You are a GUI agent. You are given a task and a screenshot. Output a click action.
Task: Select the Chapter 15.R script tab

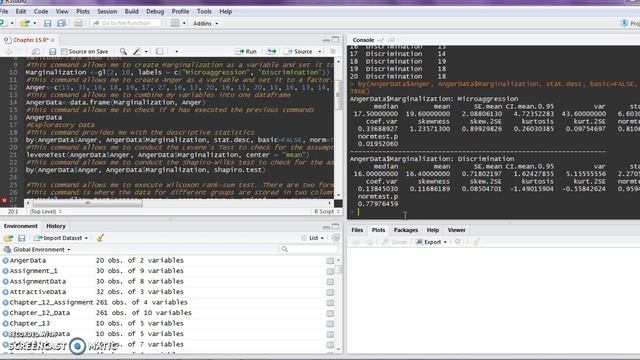[31, 40]
